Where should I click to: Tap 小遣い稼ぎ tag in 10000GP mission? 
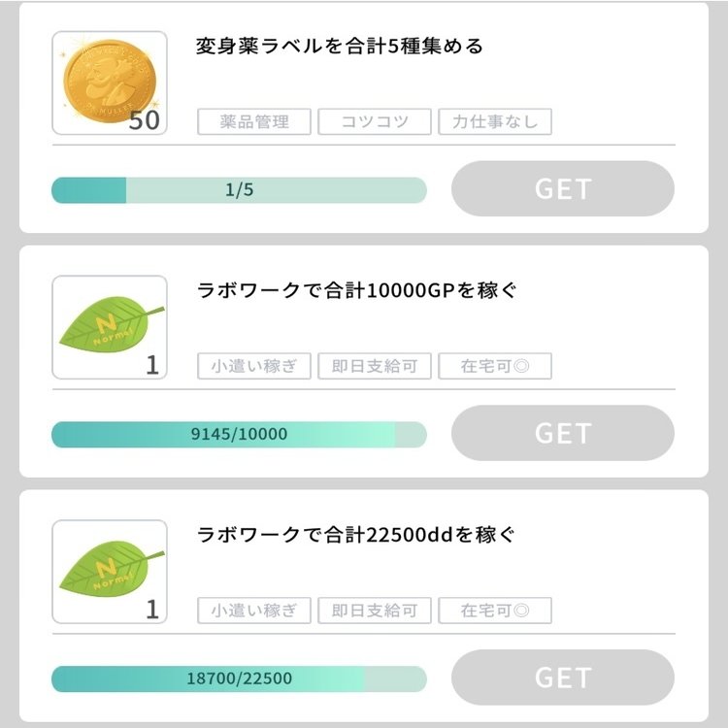255,367
